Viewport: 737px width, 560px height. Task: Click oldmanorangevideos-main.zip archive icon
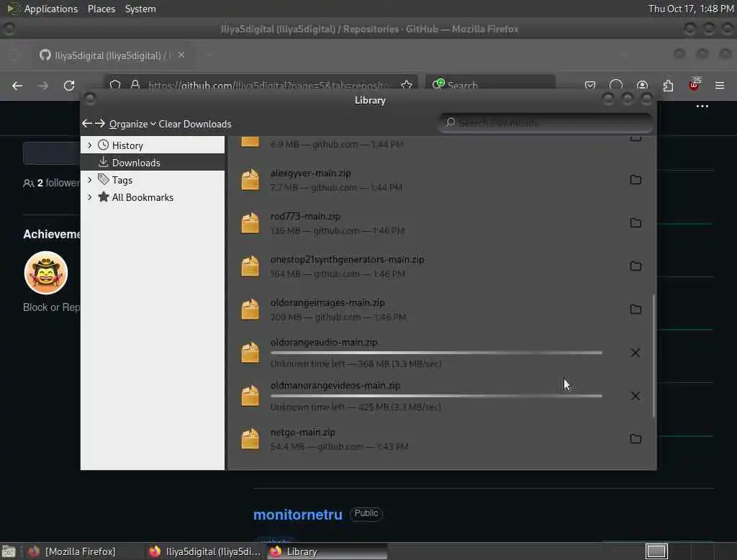click(x=250, y=396)
